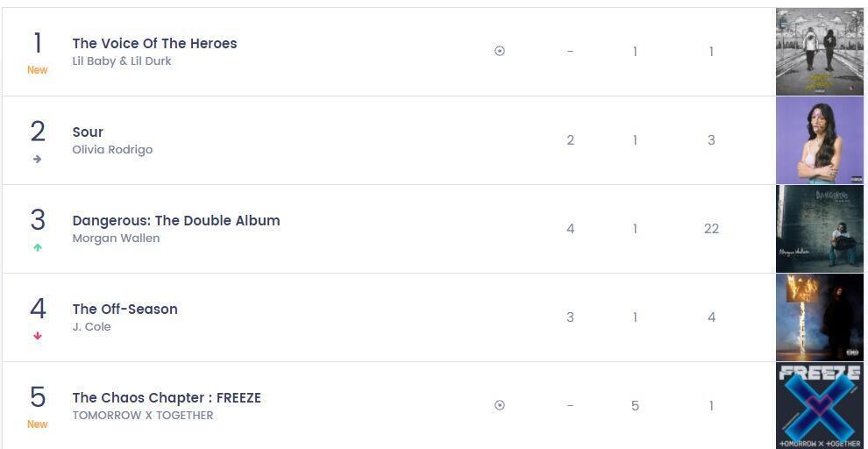Open The Voice Of The Heroes title
This screenshot has width=868, height=449.
154,43
